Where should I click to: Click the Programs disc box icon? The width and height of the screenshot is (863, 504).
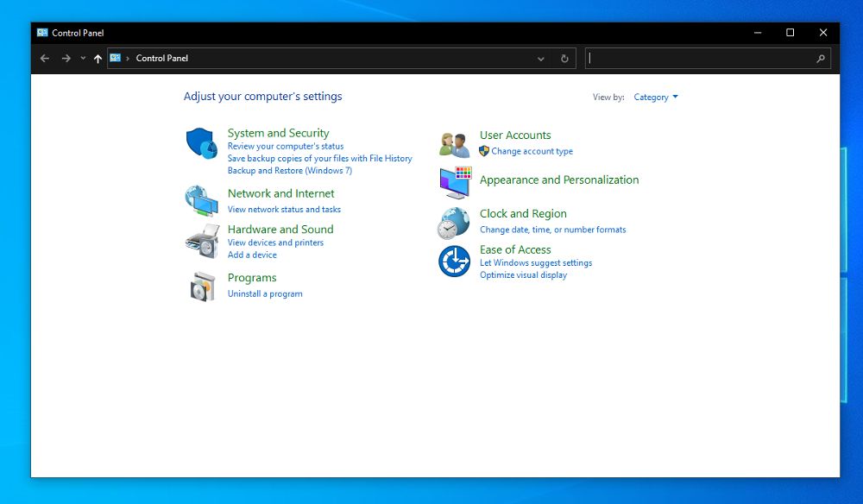[202, 286]
